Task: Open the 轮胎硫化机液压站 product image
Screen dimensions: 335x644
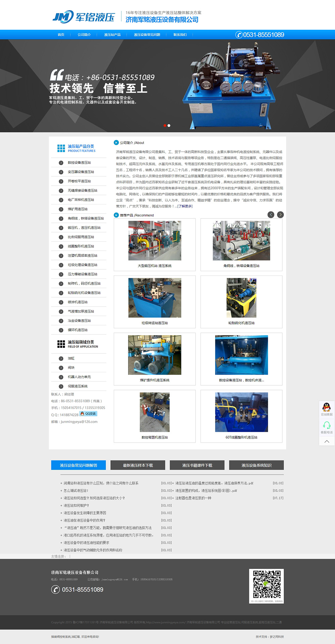Action: pyautogui.click(x=241, y=298)
